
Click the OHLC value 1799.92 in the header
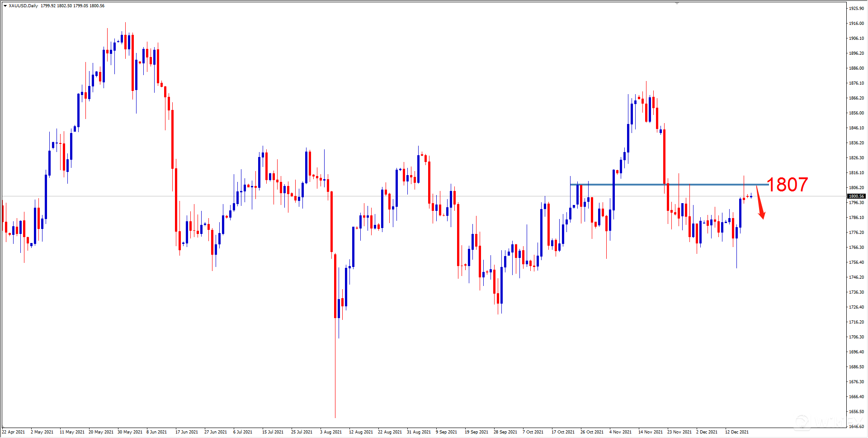coord(47,6)
